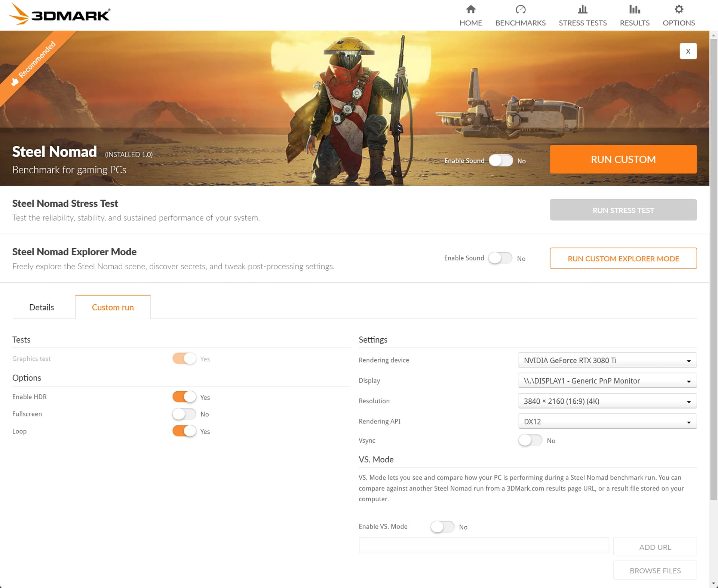Go to HOME in top navigation

click(x=471, y=23)
